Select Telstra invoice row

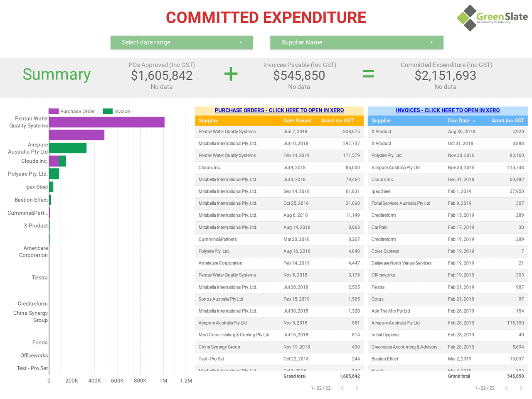pyautogui.click(x=448, y=287)
